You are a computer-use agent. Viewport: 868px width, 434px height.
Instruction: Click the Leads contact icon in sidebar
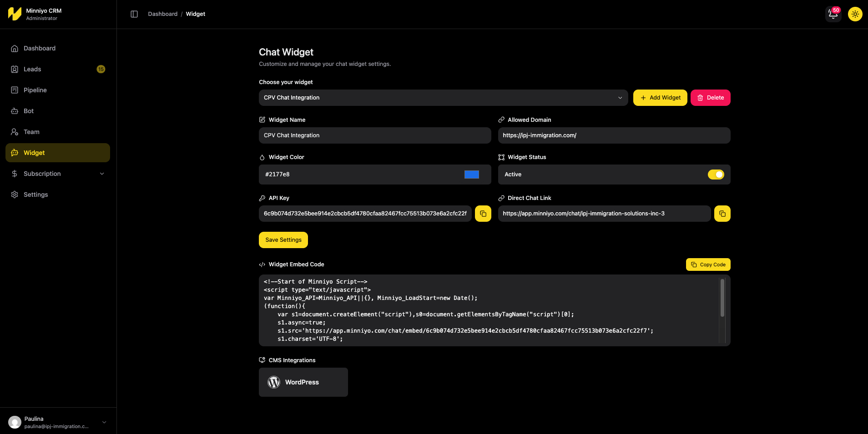[x=15, y=69]
